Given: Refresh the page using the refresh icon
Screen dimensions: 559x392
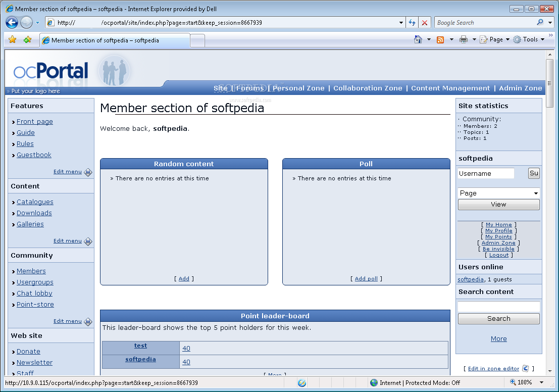Looking at the screenshot, I should pyautogui.click(x=412, y=22).
